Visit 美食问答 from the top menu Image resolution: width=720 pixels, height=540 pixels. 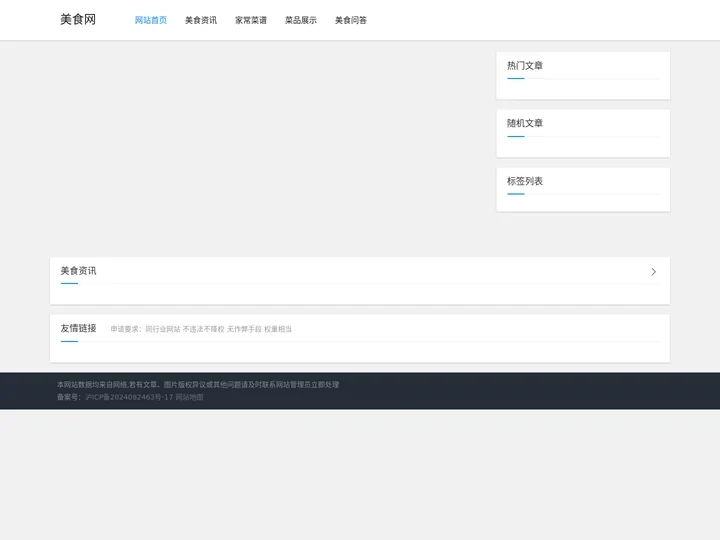351,20
